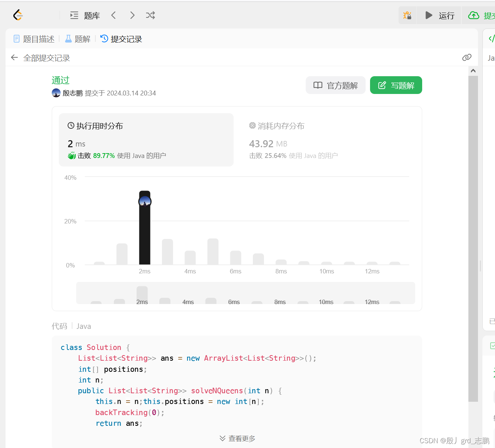The width and height of the screenshot is (495, 448).
Task: Switch to the 题目描述 tab
Action: tap(34, 39)
